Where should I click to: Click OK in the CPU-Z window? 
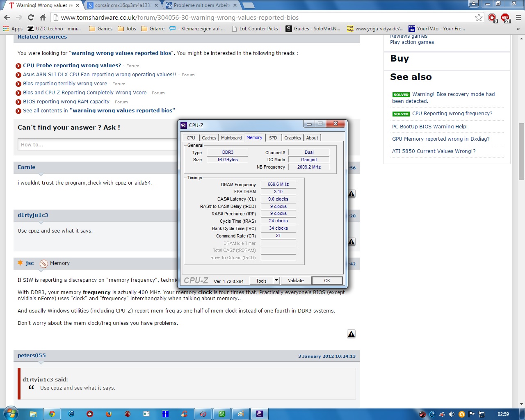[x=327, y=281]
